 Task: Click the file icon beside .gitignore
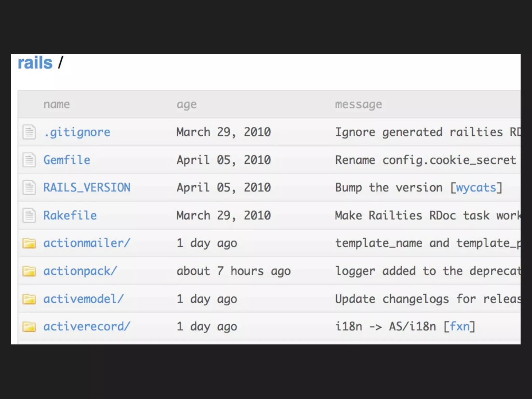(x=29, y=132)
